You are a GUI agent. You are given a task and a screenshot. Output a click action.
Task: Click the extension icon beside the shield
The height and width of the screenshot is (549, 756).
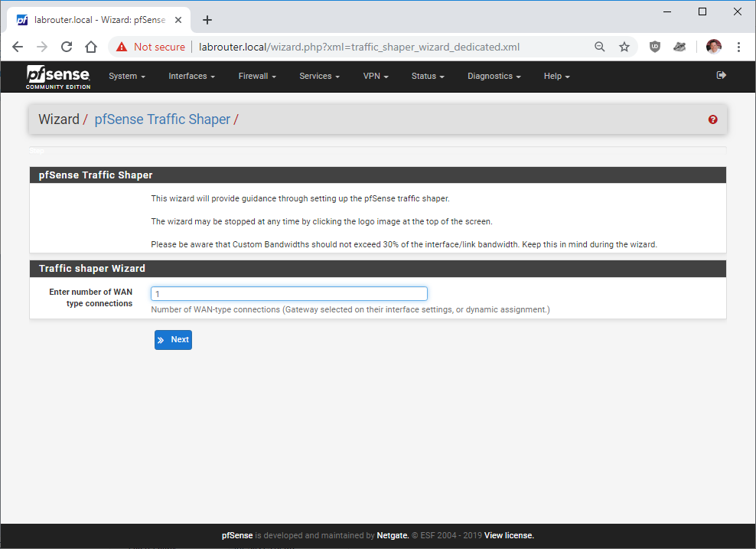[679, 47]
